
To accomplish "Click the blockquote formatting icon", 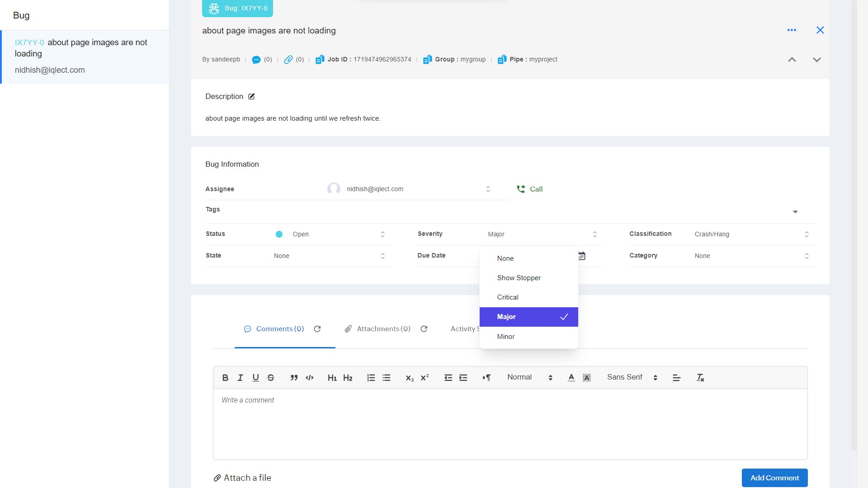I will [x=293, y=376].
